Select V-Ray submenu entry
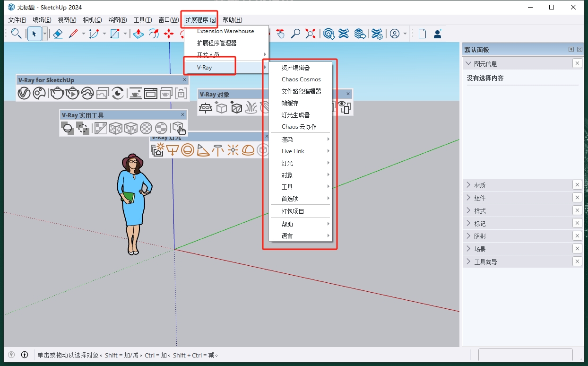The height and width of the screenshot is (366, 588). tap(226, 68)
